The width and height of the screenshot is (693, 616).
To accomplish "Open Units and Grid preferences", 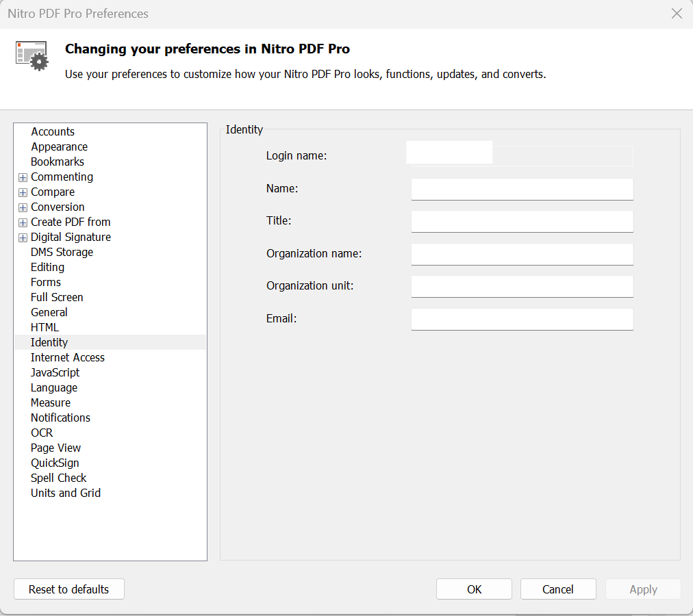I will [x=66, y=492].
